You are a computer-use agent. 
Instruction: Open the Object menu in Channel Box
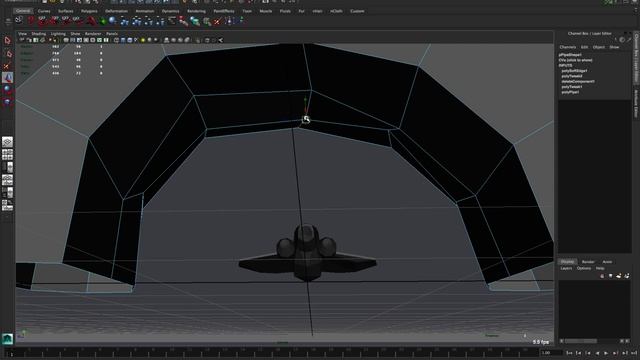[599, 47]
